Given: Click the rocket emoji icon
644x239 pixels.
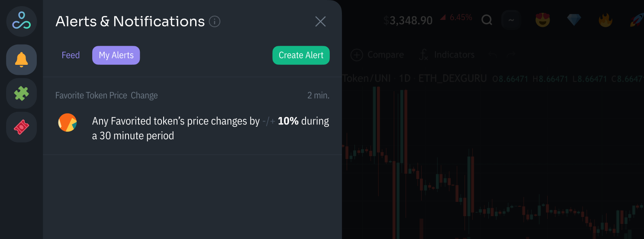Looking at the screenshot, I should [x=637, y=20].
